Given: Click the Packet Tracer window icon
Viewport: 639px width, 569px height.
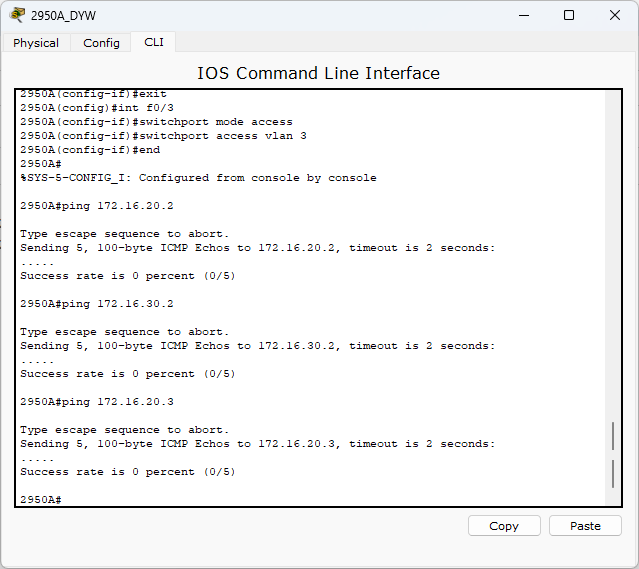Looking at the screenshot, I should pyautogui.click(x=18, y=15).
